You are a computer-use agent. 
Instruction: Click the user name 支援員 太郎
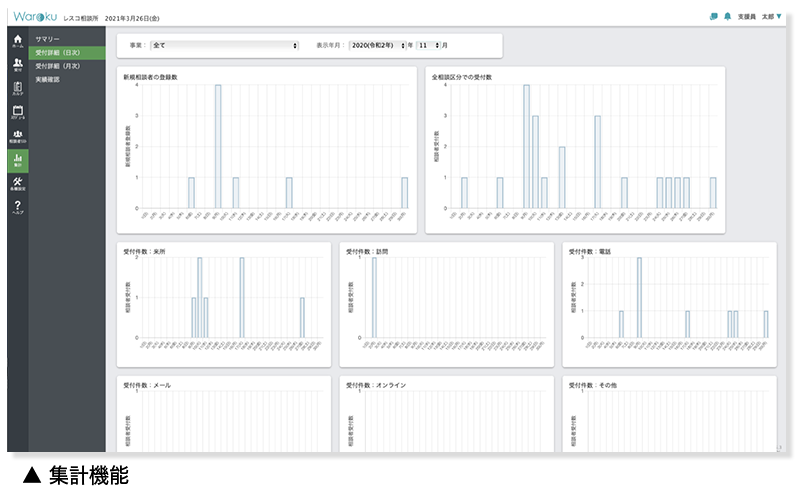point(756,17)
